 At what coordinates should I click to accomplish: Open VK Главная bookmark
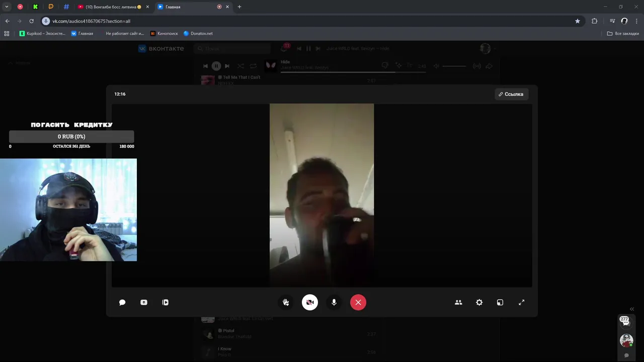click(x=82, y=33)
